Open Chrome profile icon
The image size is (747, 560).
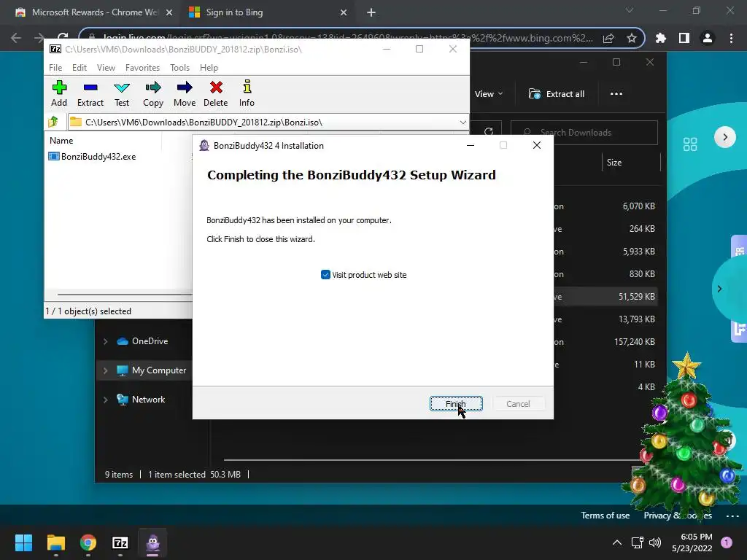tap(708, 38)
